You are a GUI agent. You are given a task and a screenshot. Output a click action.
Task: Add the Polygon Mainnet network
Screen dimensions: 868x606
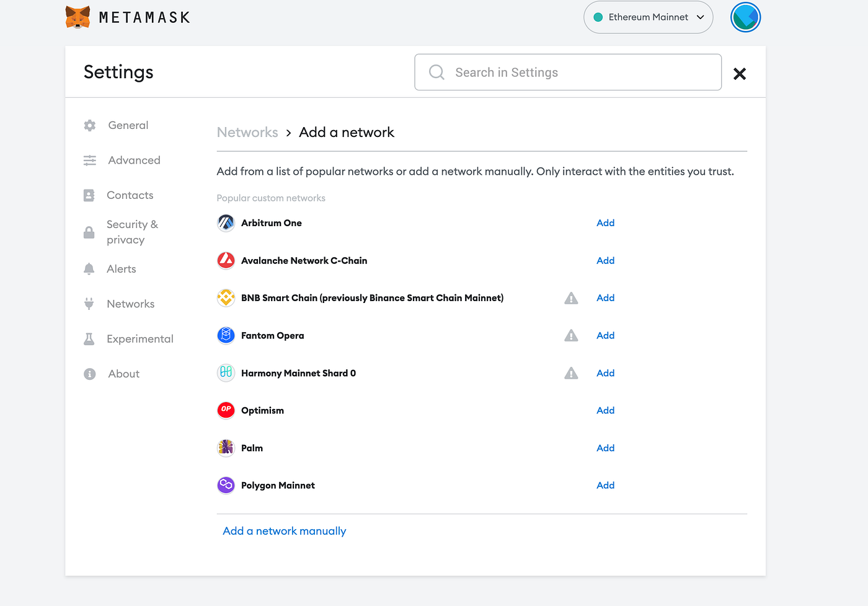[605, 485]
